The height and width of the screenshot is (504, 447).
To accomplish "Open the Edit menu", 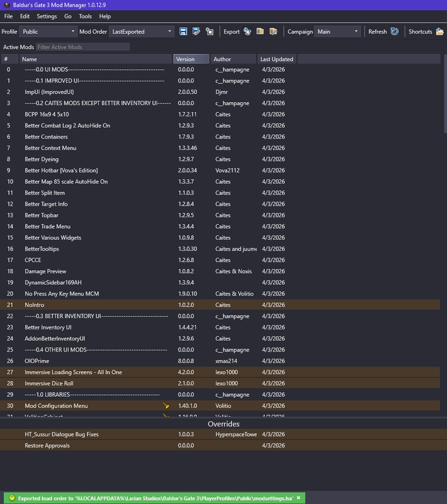I will coord(25,16).
